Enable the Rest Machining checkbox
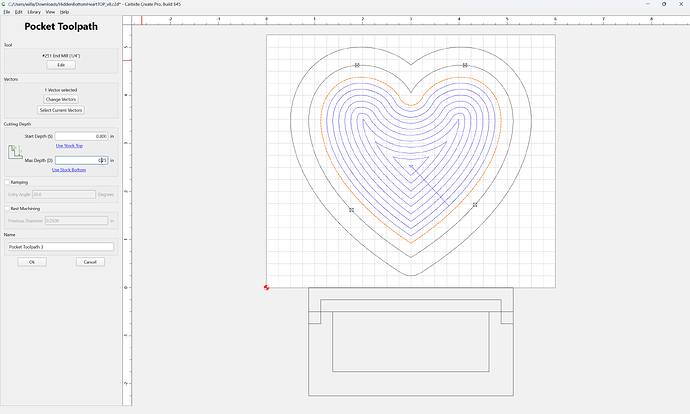Viewport: 690px width, 414px height. point(7,209)
